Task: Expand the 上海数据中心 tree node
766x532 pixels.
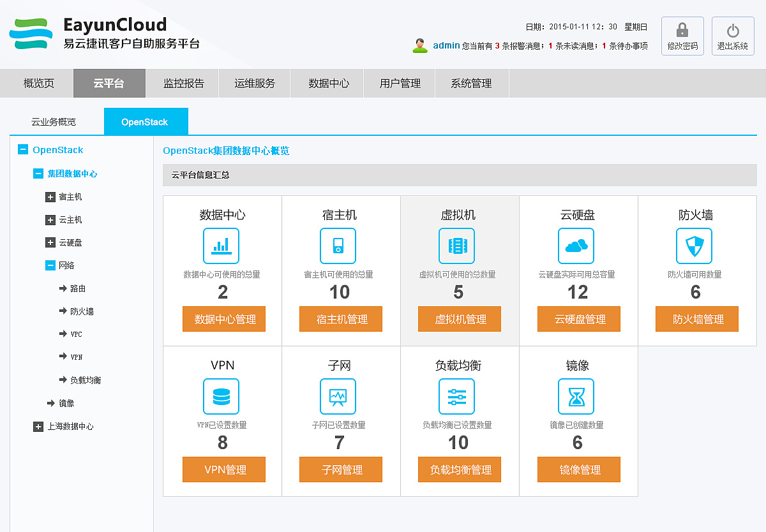Action: (38, 426)
